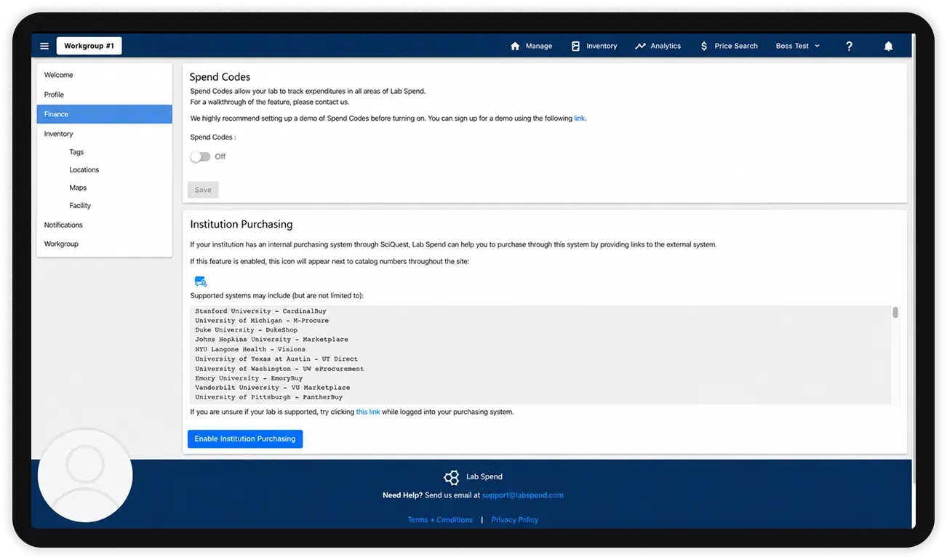The height and width of the screenshot is (560, 947).
Task: Open the Boss Test user dropdown
Action: (798, 46)
